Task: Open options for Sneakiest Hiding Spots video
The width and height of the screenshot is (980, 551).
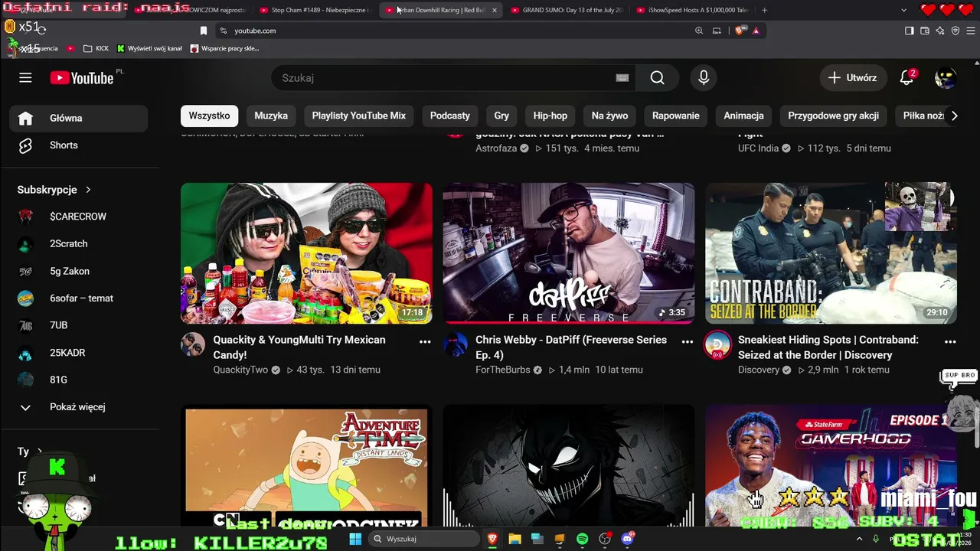Action: [950, 342]
